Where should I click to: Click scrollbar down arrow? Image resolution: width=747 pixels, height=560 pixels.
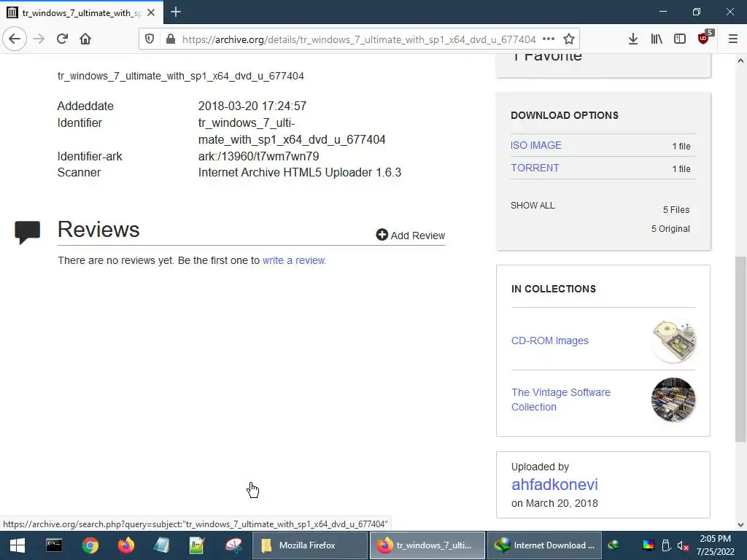[x=740, y=525]
